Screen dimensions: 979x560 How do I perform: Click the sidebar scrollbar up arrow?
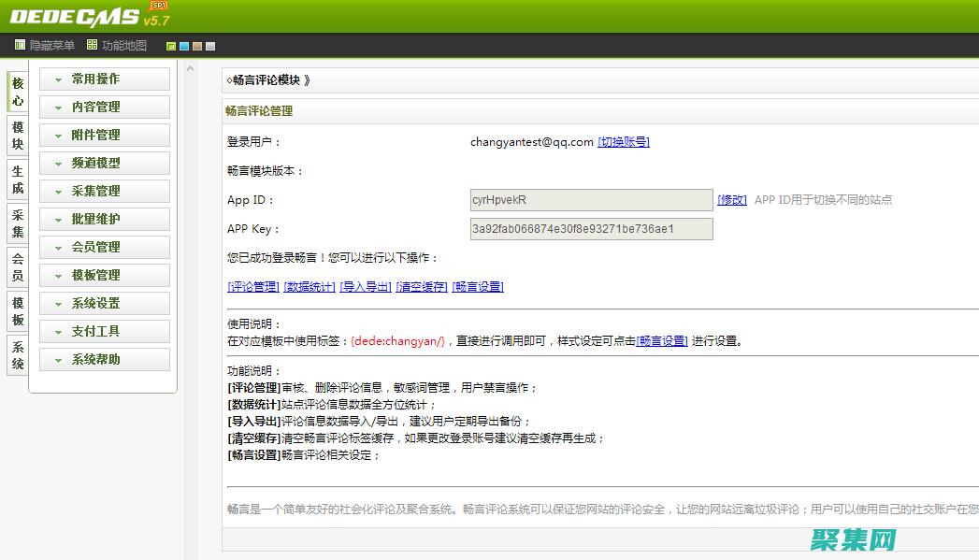pyautogui.click(x=190, y=68)
